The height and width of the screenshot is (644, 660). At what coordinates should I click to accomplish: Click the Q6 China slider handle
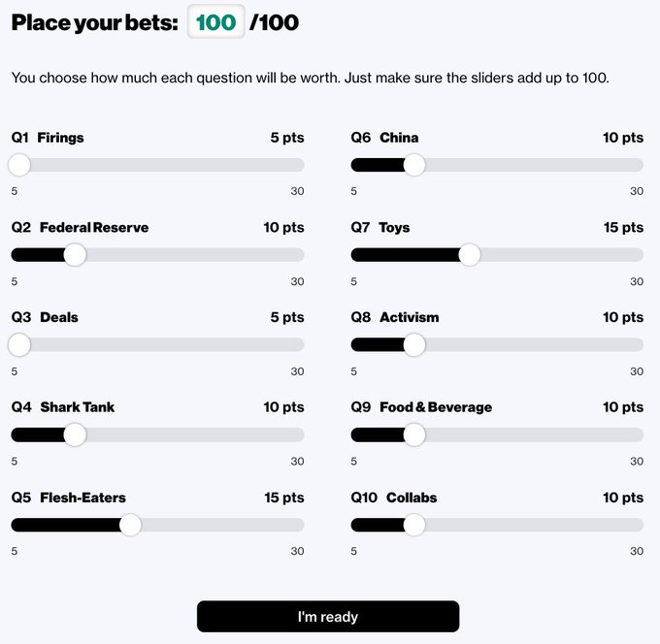(414, 165)
